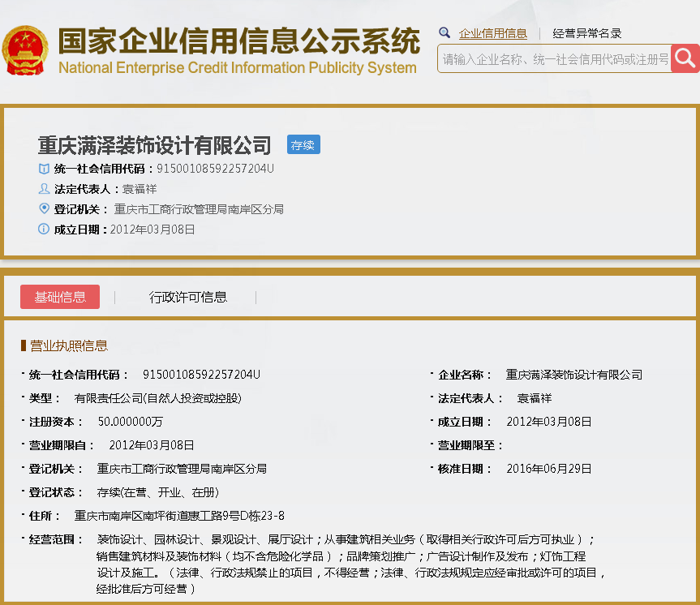Click the business scope line starting 装饰设计、园林设计
The height and width of the screenshot is (605, 700).
[x=346, y=540]
